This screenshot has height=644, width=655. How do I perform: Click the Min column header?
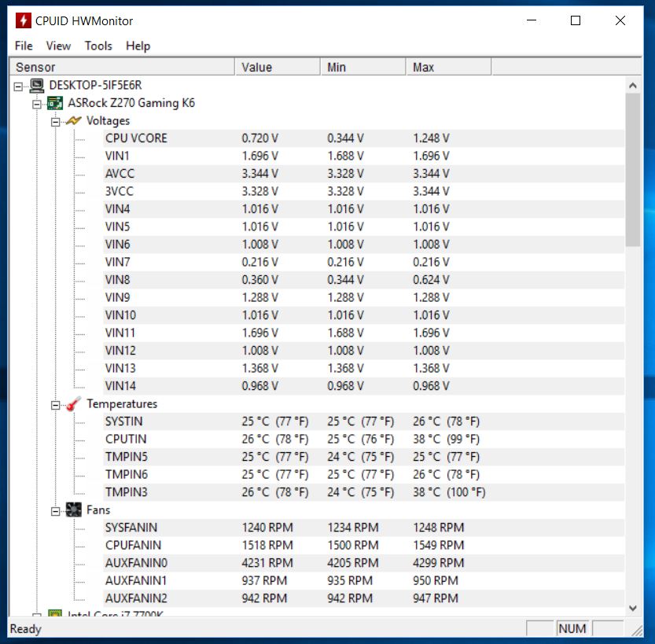[x=363, y=68]
